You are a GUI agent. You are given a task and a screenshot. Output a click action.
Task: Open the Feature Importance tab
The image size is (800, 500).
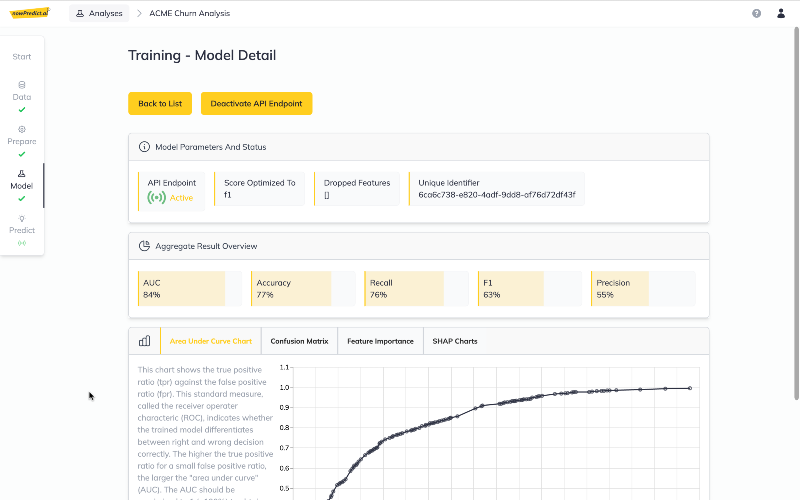380,341
